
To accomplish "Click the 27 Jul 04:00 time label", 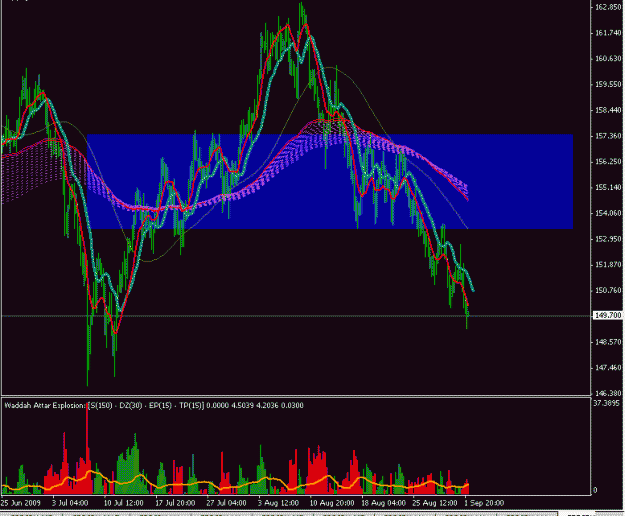I will tap(226, 503).
